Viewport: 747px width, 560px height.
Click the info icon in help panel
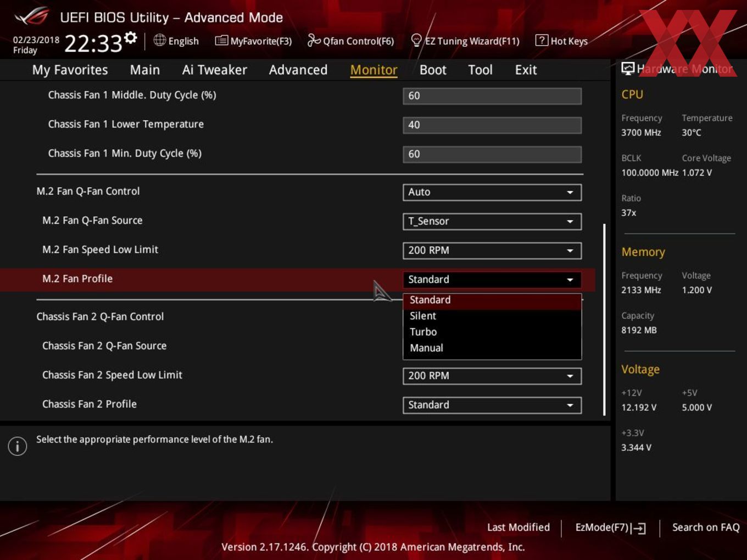(18, 446)
